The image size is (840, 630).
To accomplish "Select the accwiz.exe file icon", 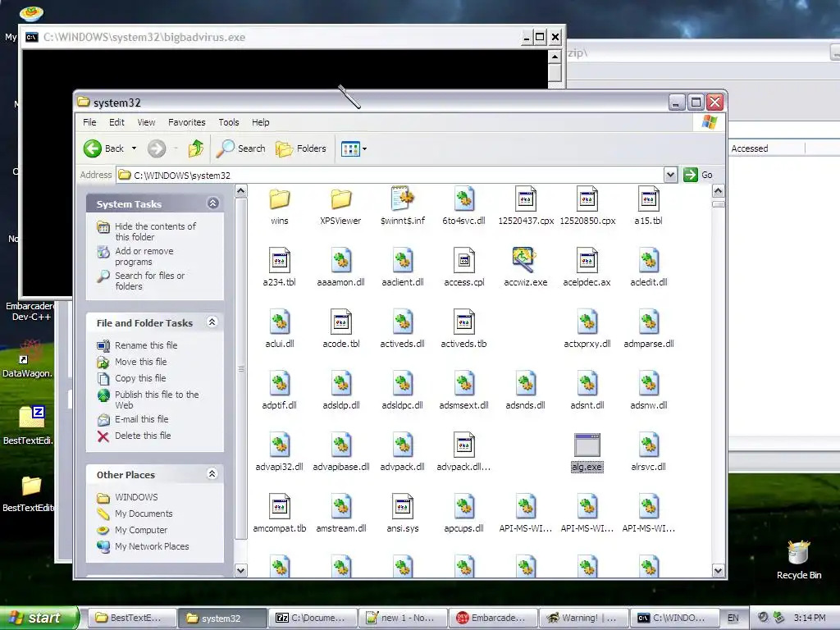I will pyautogui.click(x=524, y=260).
